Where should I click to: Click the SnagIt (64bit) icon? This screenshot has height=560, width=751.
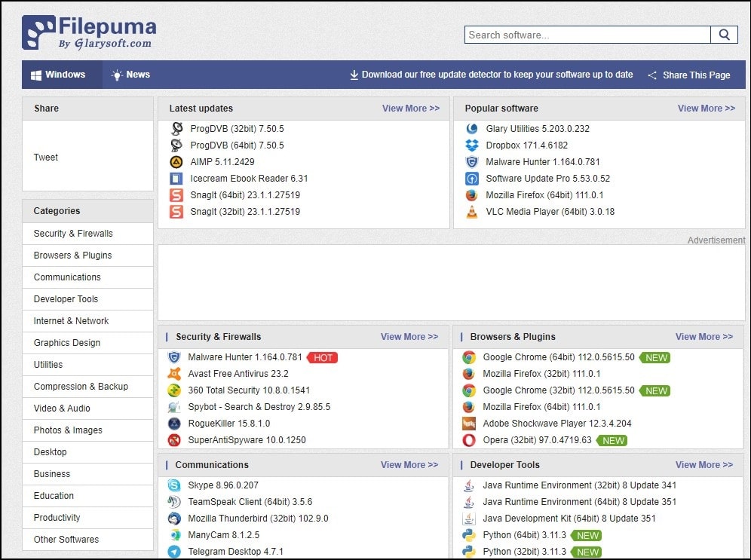176,194
